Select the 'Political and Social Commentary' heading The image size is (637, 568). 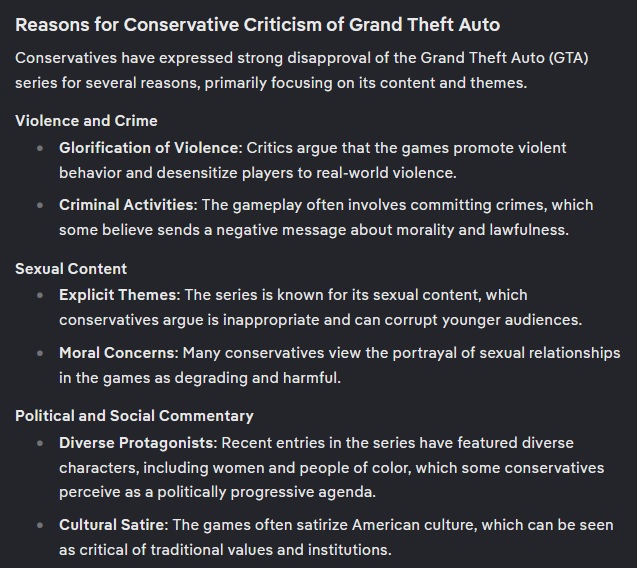134,416
